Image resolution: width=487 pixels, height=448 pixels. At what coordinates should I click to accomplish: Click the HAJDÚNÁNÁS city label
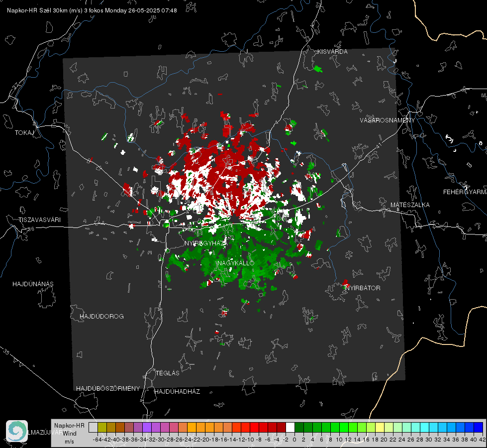(33, 284)
